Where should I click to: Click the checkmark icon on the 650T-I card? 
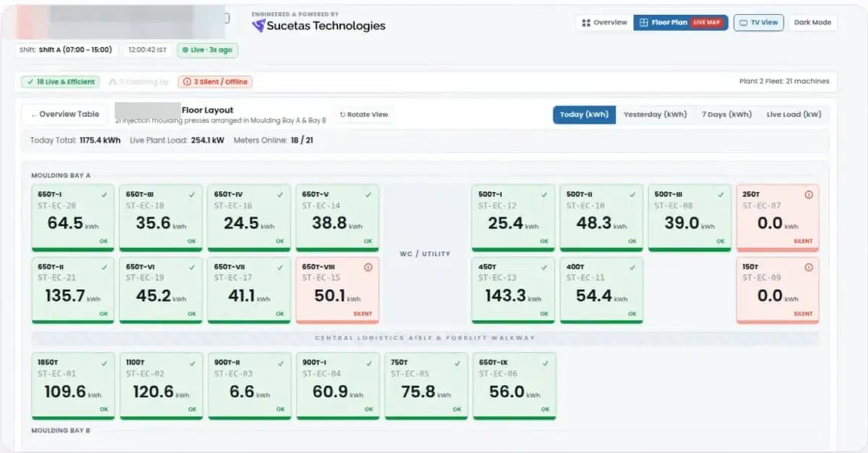[x=106, y=194]
